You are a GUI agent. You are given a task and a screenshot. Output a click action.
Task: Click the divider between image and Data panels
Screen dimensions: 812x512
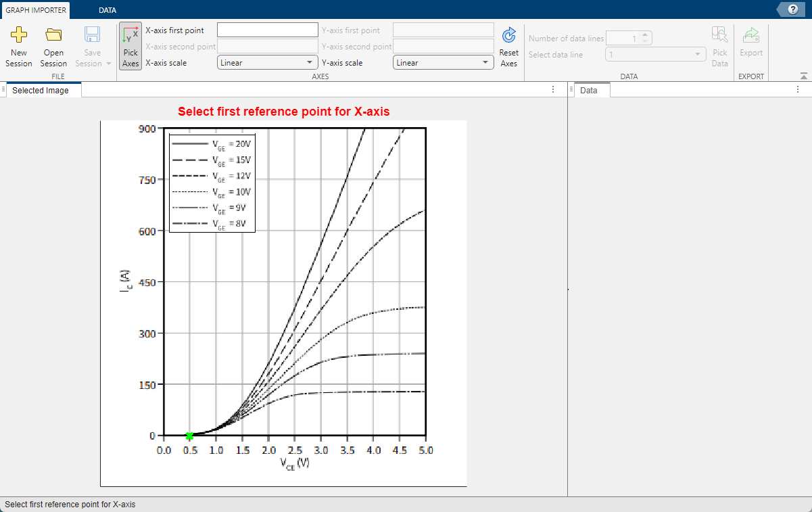click(567, 289)
